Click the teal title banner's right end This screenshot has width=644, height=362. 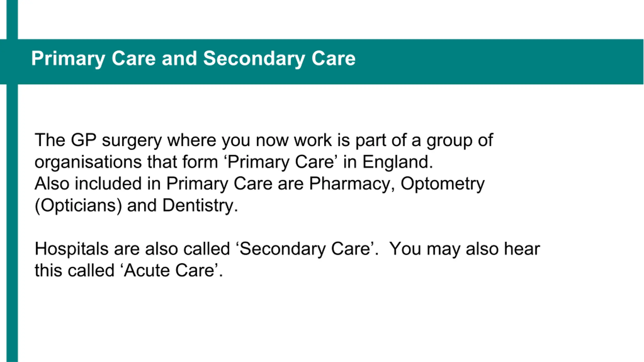(629, 62)
